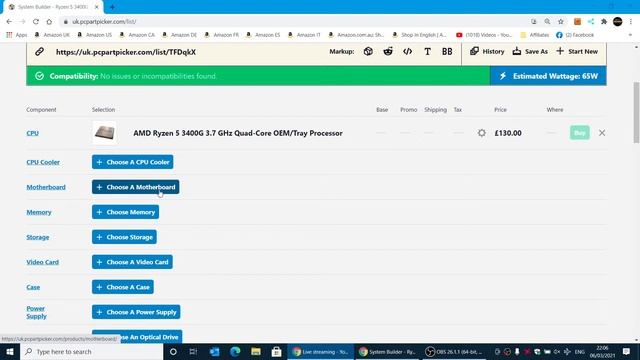Start New part list

point(577,51)
